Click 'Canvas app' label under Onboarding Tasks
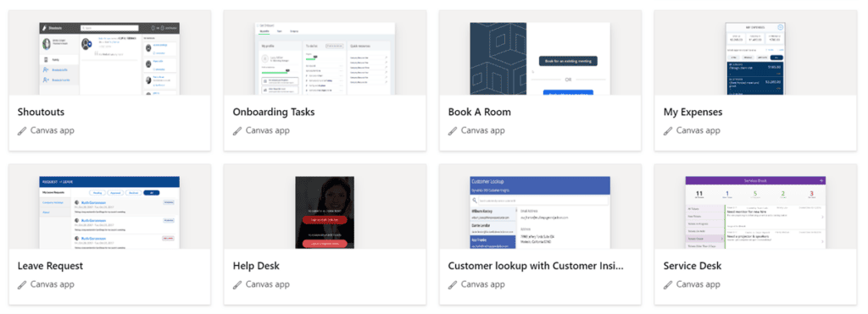The width and height of the screenshot is (868, 314). [x=267, y=131]
